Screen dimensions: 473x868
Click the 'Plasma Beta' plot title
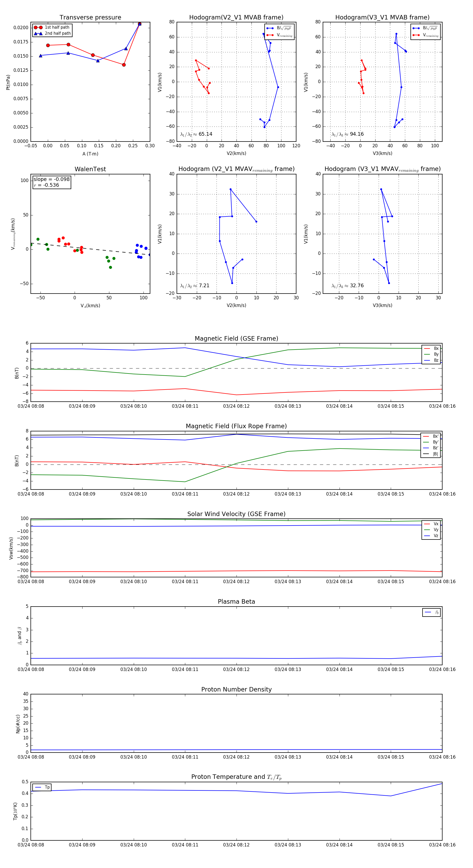coord(236,602)
